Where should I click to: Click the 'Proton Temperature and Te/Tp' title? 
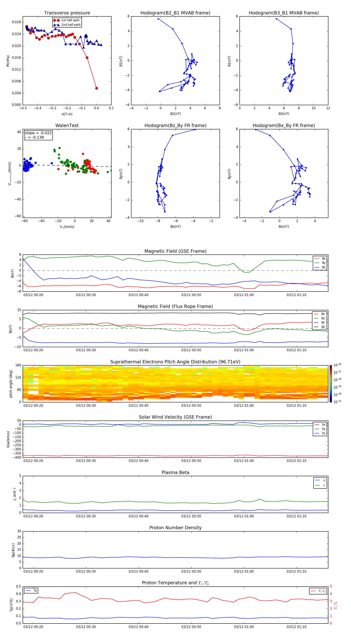[175, 583]
